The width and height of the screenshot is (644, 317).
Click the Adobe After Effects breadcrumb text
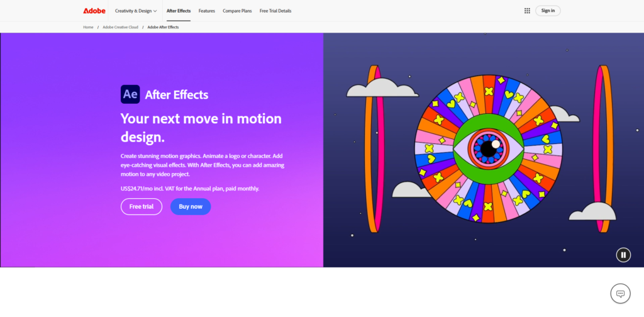click(163, 27)
